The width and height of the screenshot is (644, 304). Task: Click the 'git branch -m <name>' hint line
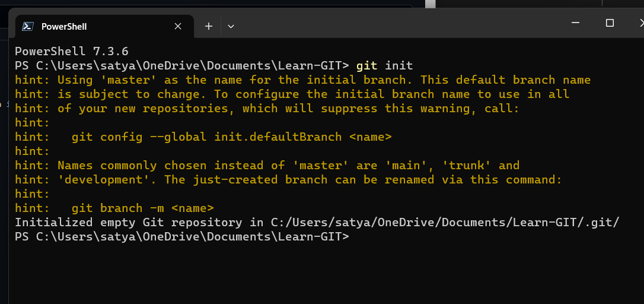tap(142, 208)
